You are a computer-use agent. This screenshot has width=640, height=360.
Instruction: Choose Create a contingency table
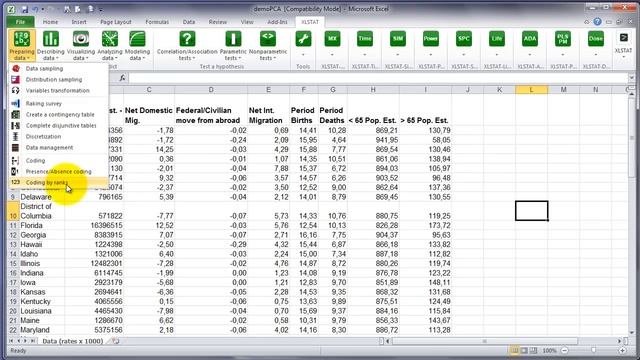[x=58, y=115]
